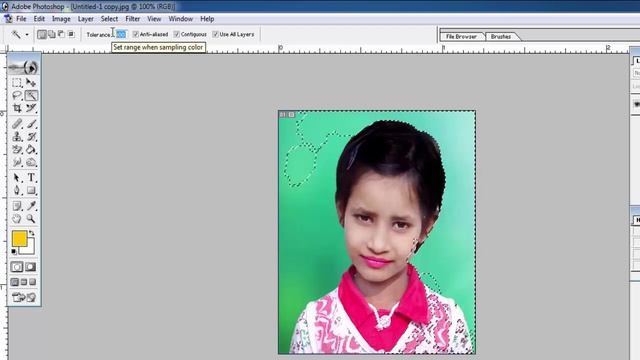Click the yellow foreground color swatch
The height and width of the screenshot is (360, 640).
19,238
